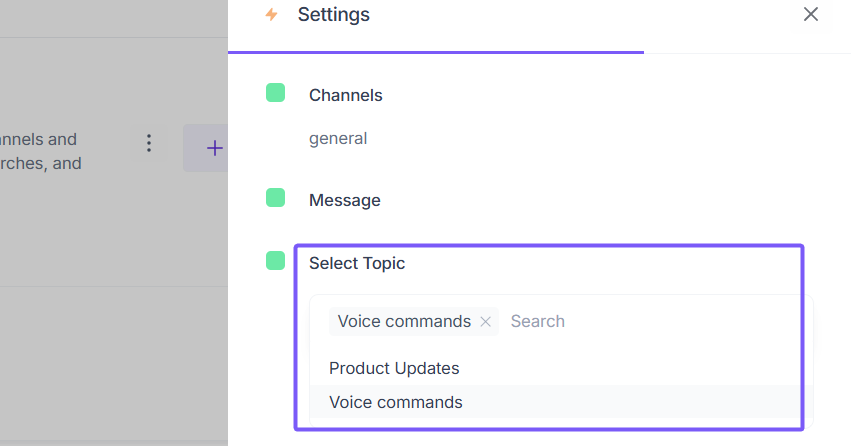The image size is (851, 446).
Task: Select the general channel value
Action: click(338, 138)
